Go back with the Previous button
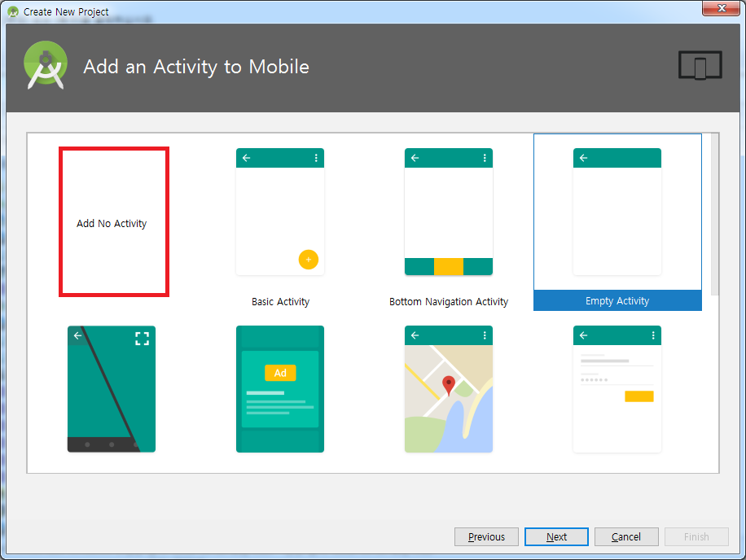Screen dimensions: 746x560 [486, 536]
